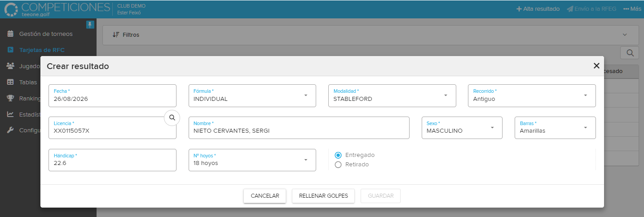Click the Estadísticas chart icon in sidebar

pos(10,114)
